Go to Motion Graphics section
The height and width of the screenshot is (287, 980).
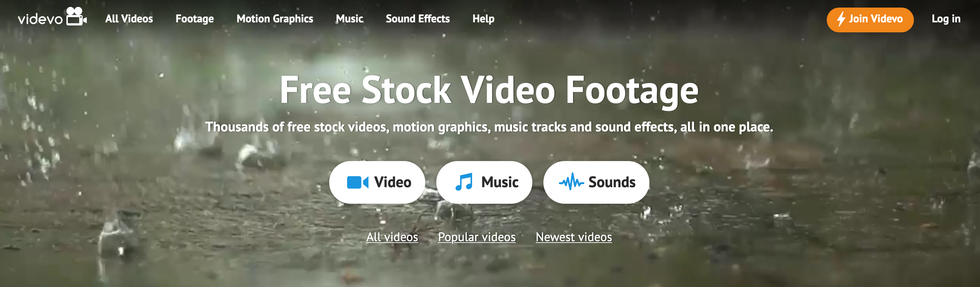[x=275, y=19]
